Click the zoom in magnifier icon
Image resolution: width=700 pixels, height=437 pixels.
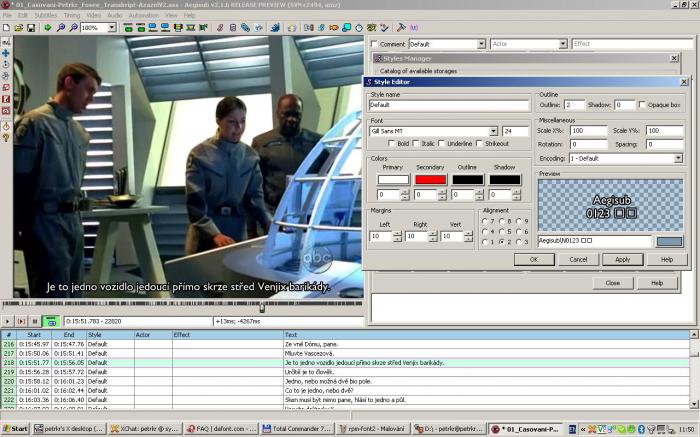[61, 28]
